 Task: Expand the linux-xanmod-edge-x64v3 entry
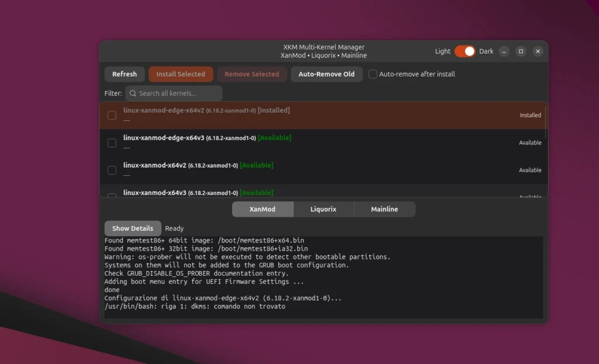[126, 148]
